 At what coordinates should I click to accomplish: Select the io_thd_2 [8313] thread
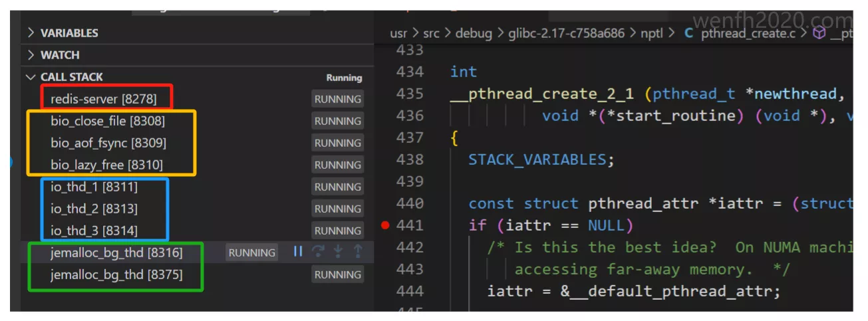coord(94,208)
